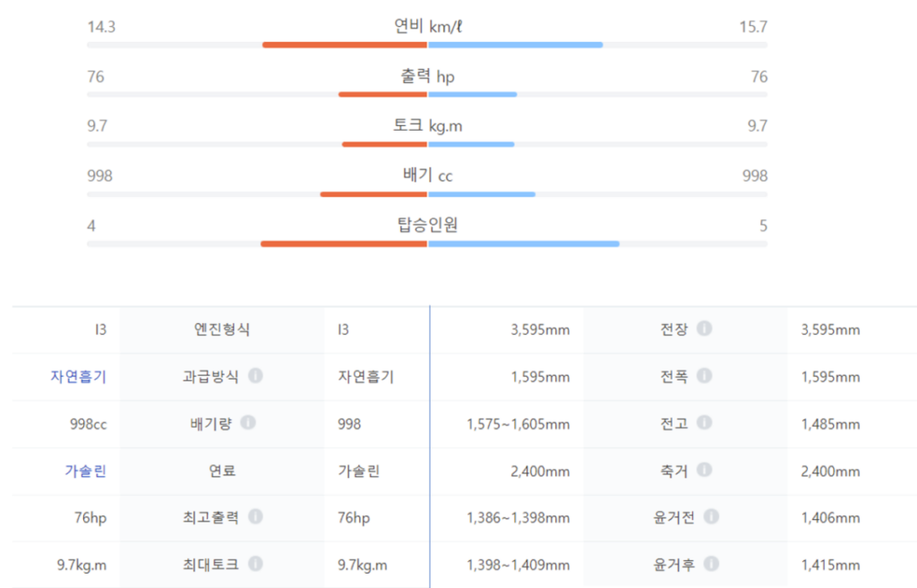This screenshot has height=588, width=917.
Task: Select the blue 탑승인원 bar
Action: pos(523,243)
